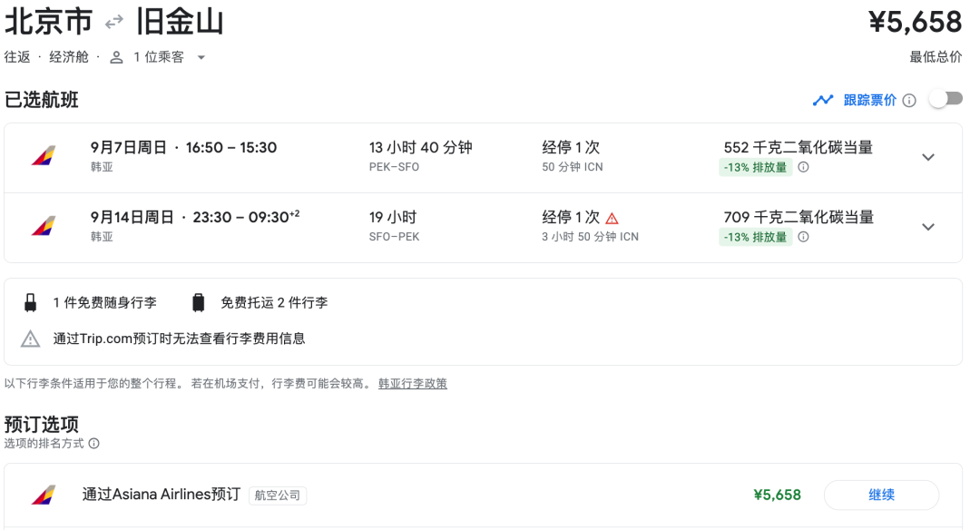The image size is (980, 530).
Task: Click the -13% 排放量 badge on outbound flight
Action: point(755,167)
